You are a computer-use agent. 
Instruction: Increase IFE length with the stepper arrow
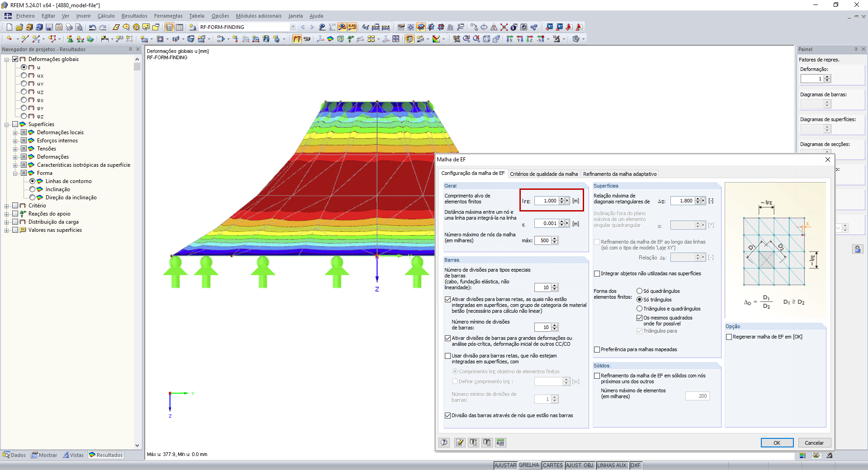tap(562, 199)
